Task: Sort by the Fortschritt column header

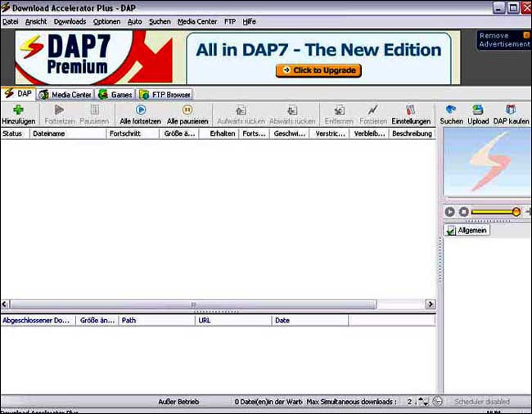Action: [x=133, y=133]
